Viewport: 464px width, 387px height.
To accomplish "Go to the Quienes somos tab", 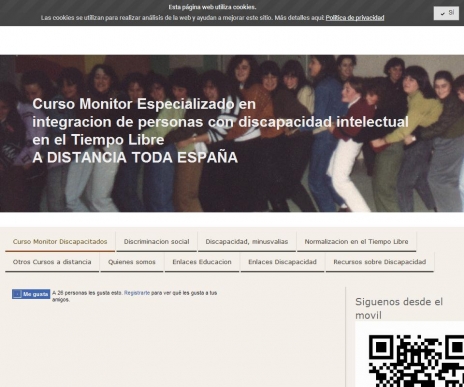I will pyautogui.click(x=132, y=262).
